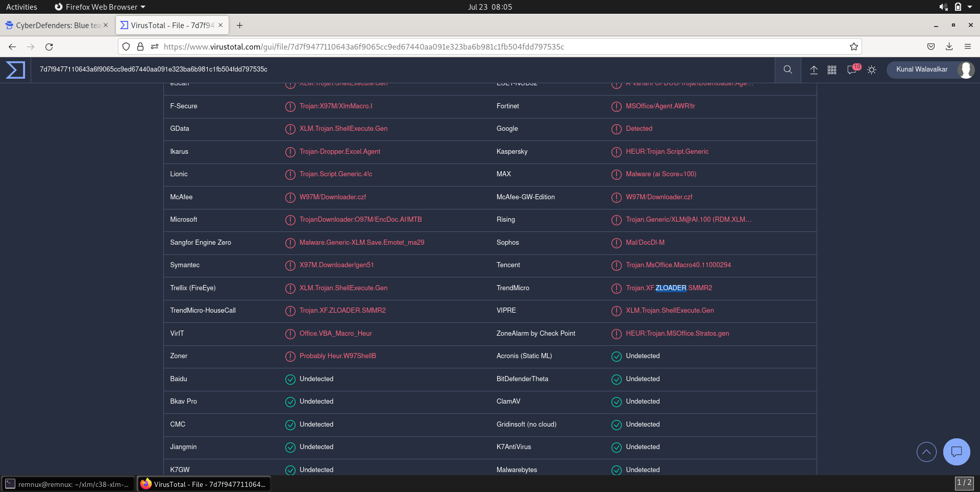980x492 pixels.
Task: Click the TrendMicro-HouseCall engine name
Action: 203,311
